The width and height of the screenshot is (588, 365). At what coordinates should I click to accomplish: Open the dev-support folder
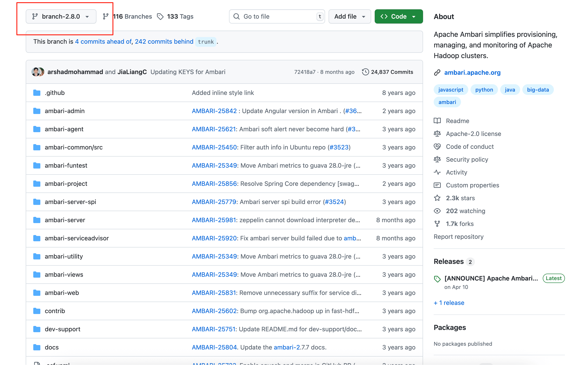63,329
